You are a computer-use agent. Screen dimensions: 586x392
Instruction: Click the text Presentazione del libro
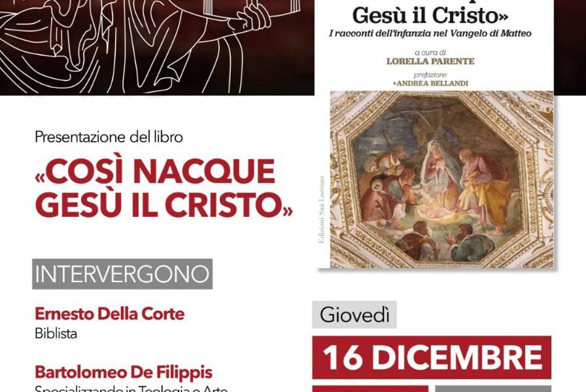click(109, 137)
